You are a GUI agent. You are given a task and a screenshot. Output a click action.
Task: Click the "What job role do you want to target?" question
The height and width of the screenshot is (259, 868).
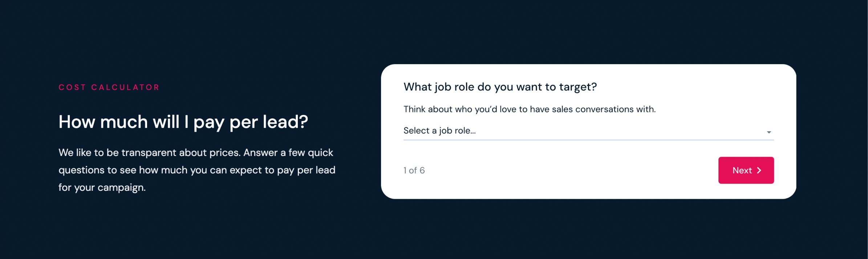coord(500,87)
